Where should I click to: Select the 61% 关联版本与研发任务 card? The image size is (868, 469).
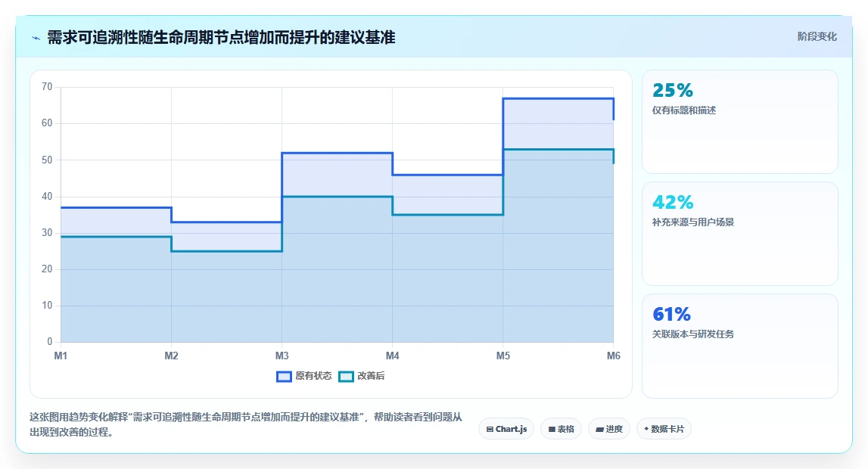click(739, 346)
